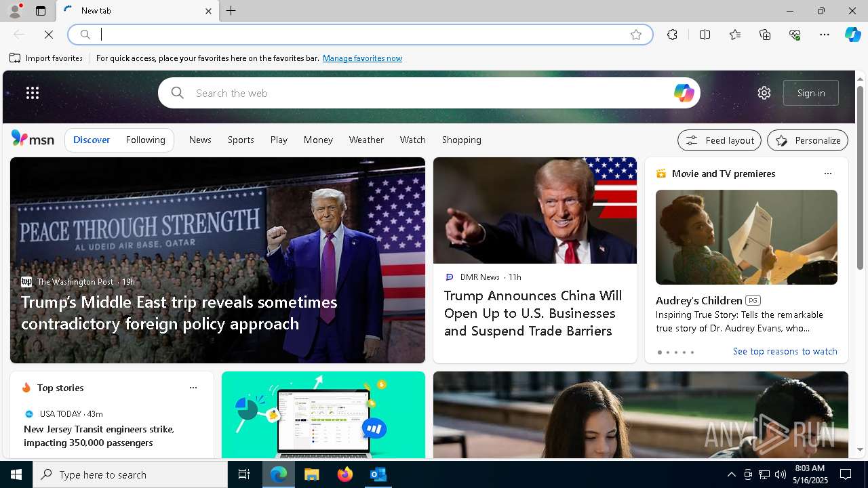
Task: Open New Jersey Transit engineers strike story
Action: 98,436
